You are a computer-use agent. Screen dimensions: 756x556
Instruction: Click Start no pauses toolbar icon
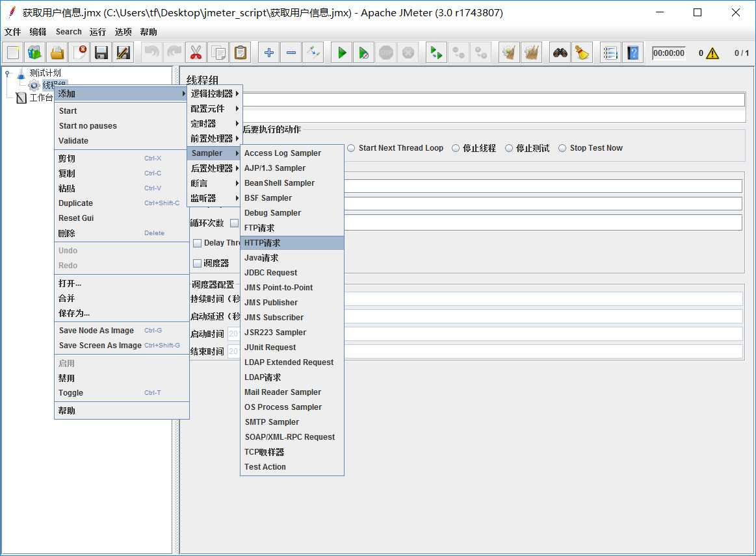(x=363, y=53)
